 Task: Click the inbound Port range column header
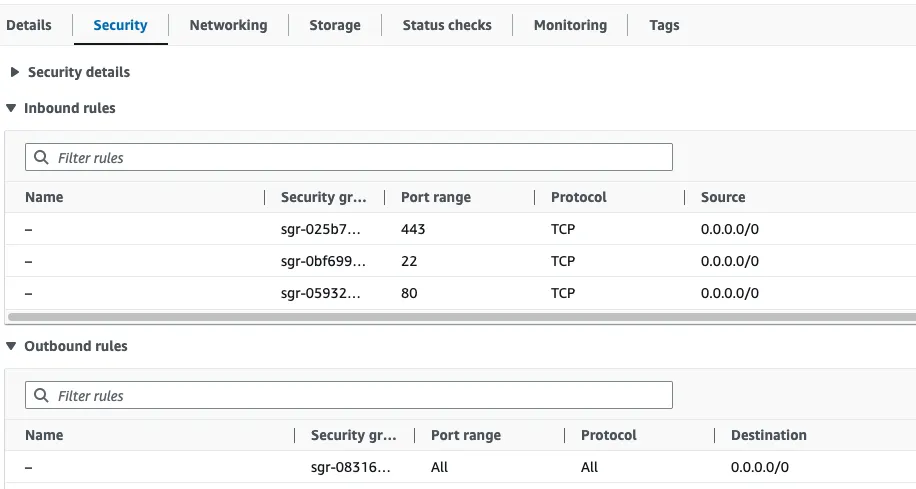(x=436, y=197)
